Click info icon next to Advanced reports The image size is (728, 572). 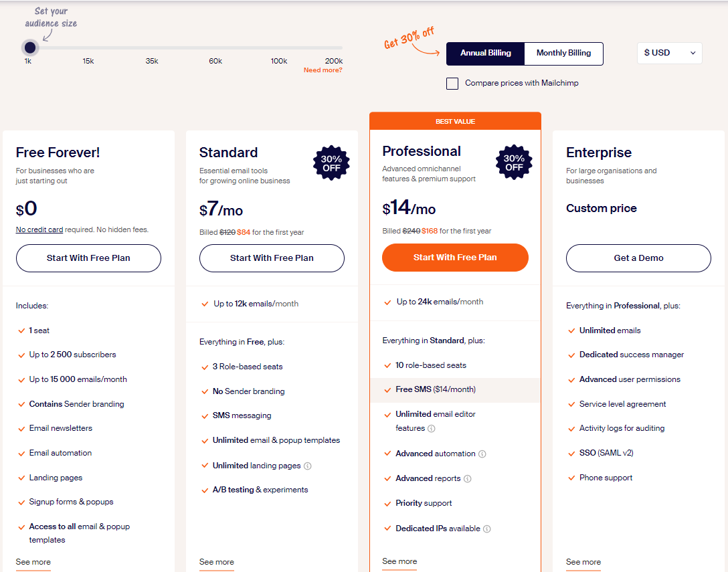[468, 479]
